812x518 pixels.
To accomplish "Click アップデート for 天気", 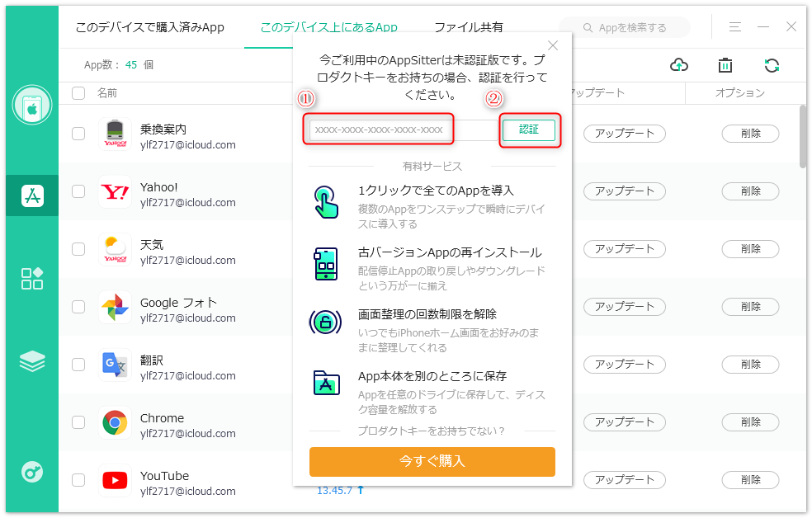I will [624, 249].
